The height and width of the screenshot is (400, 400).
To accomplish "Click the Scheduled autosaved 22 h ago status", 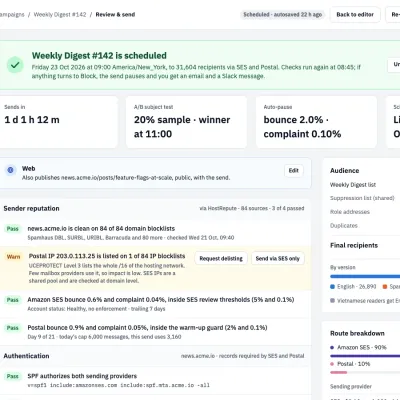I will (283, 15).
